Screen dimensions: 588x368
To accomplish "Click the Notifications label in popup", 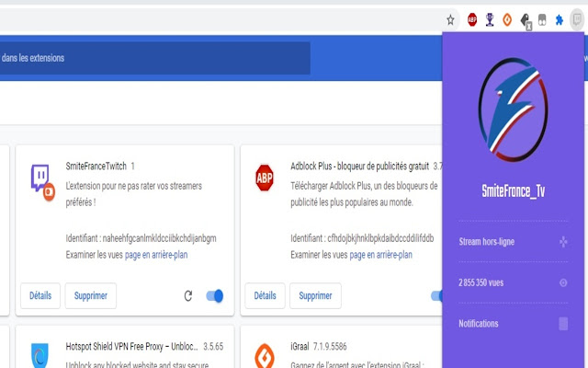I will [x=478, y=324].
